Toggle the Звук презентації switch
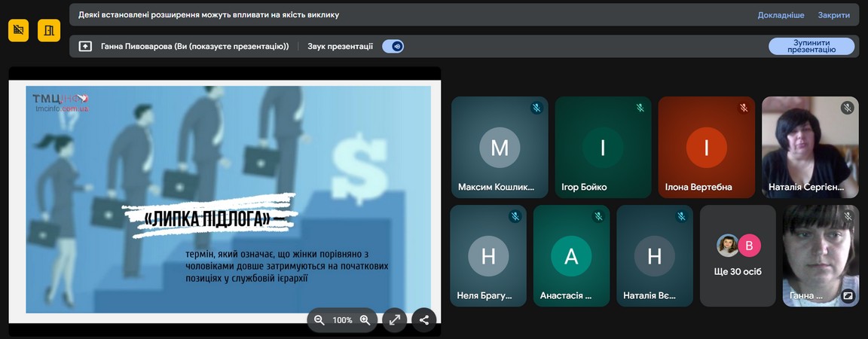The width and height of the screenshot is (868, 339). pos(393,46)
